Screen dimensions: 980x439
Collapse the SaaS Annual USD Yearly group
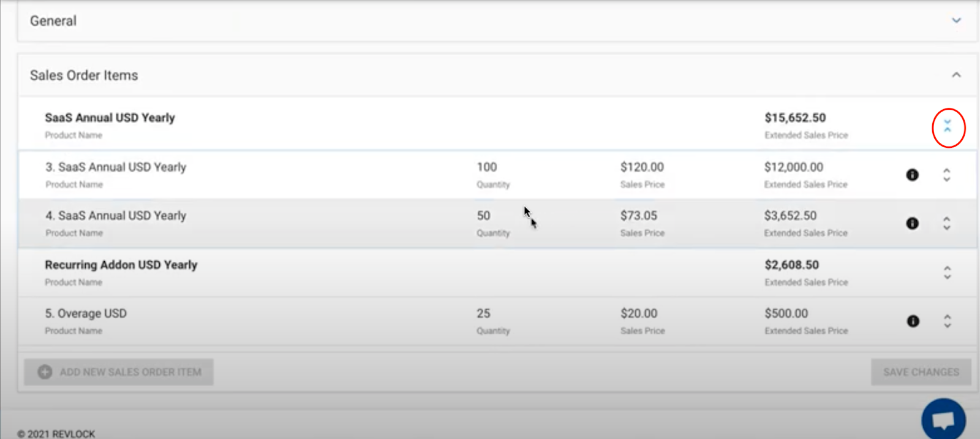pyautogui.click(x=948, y=126)
